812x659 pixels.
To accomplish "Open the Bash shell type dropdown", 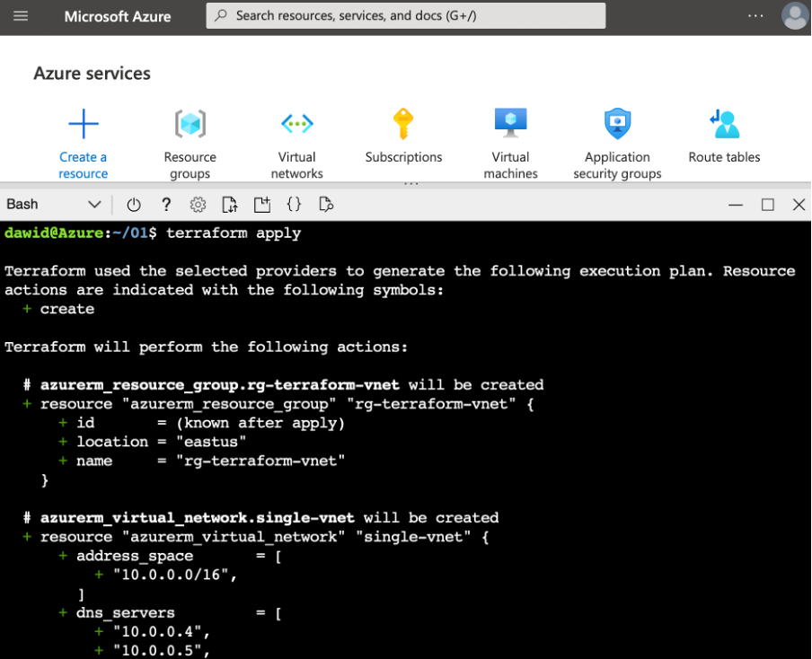I will pos(53,204).
